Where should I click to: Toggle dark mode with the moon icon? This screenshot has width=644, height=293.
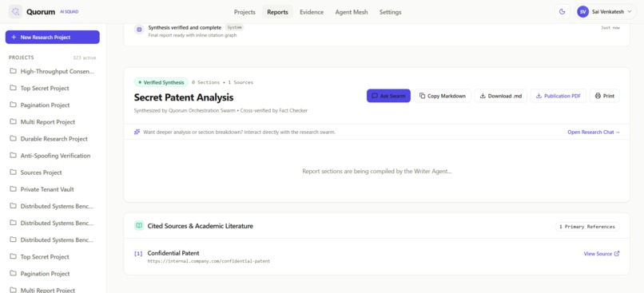[563, 12]
